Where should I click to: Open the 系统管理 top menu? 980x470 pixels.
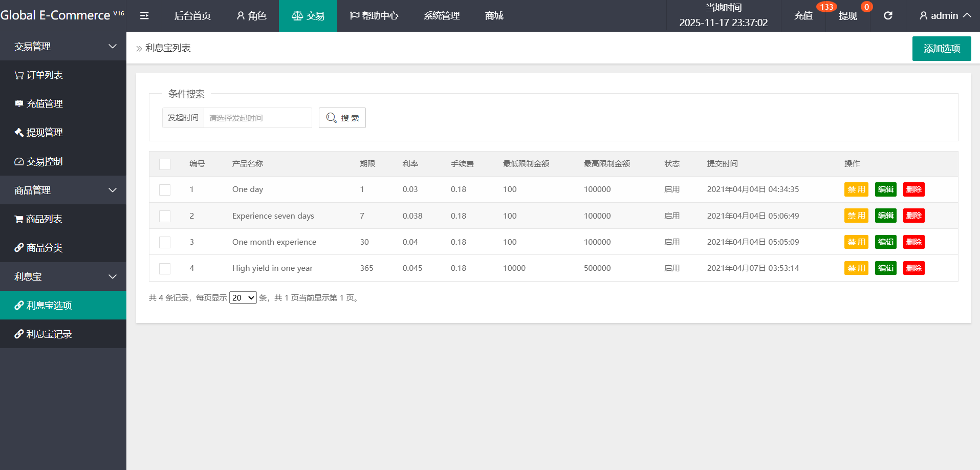pyautogui.click(x=441, y=16)
